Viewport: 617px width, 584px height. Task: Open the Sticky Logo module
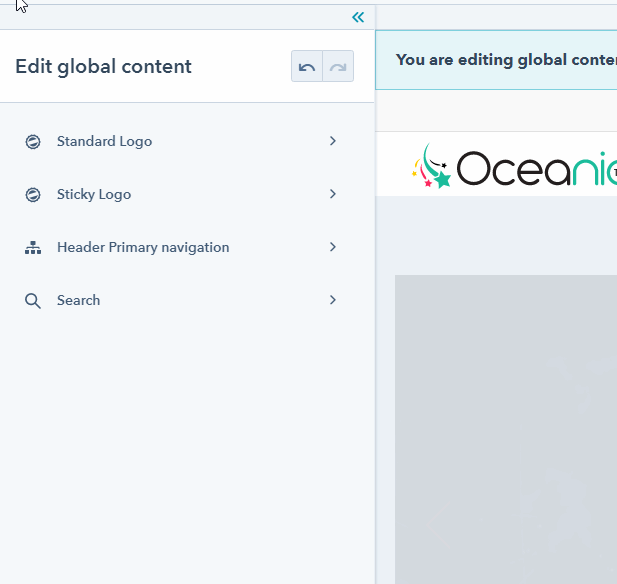pos(94,195)
